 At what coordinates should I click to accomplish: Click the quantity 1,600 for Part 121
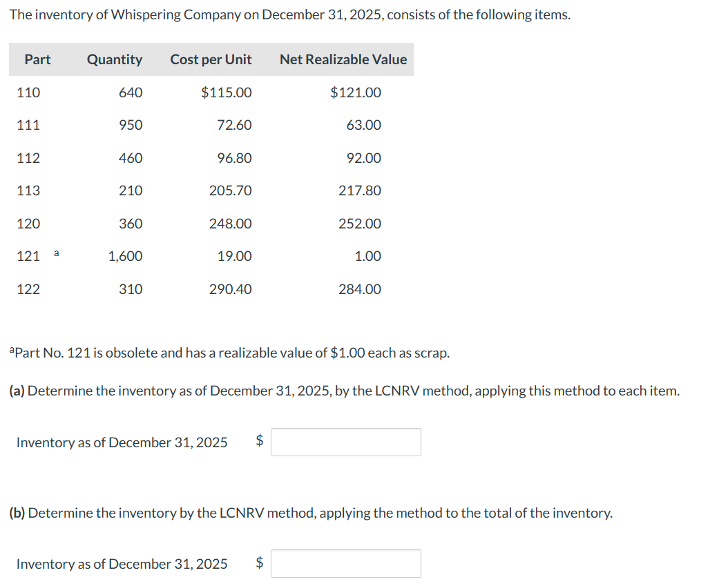click(126, 256)
